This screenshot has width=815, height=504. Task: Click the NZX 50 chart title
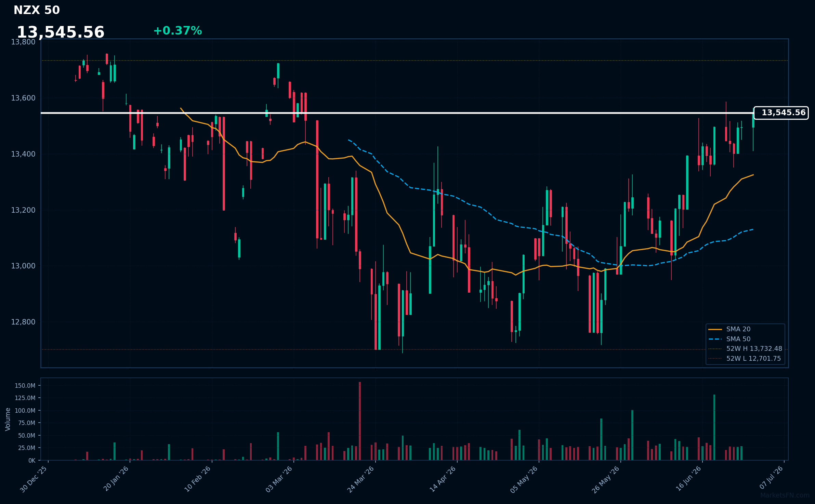pos(37,10)
